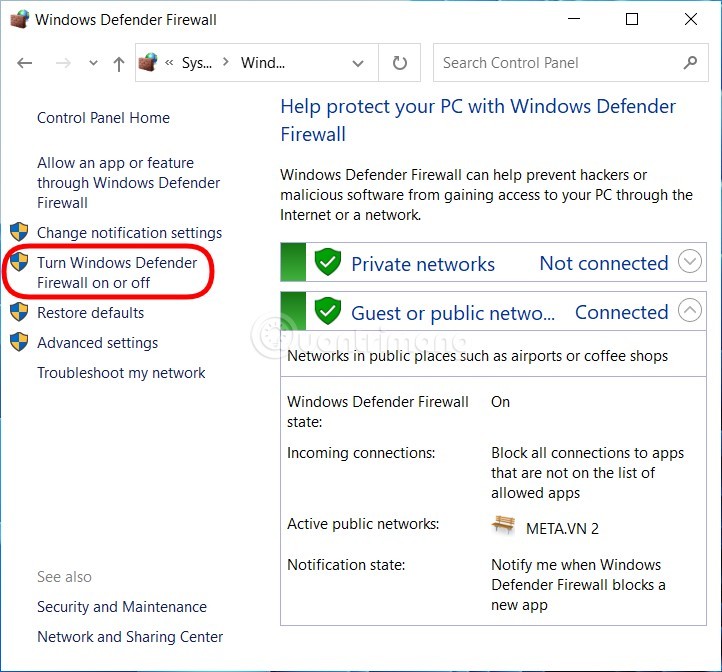Open Change notification settings

129,233
